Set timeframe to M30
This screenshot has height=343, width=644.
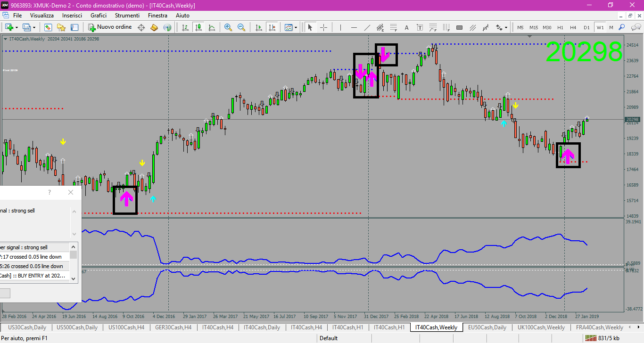(x=547, y=27)
